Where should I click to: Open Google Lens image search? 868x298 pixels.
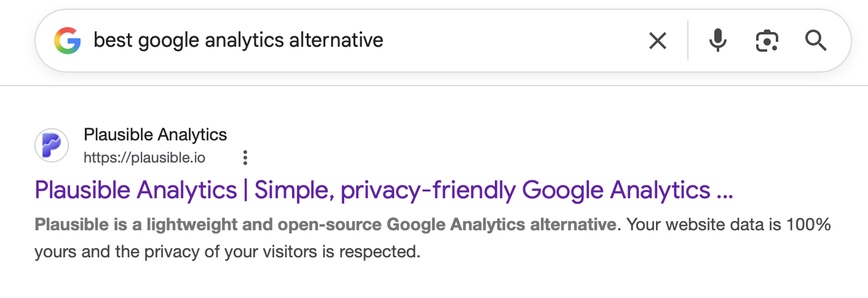tap(767, 41)
